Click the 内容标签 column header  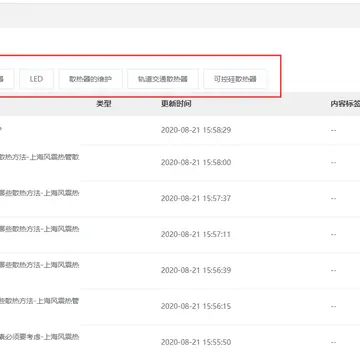pyautogui.click(x=345, y=104)
